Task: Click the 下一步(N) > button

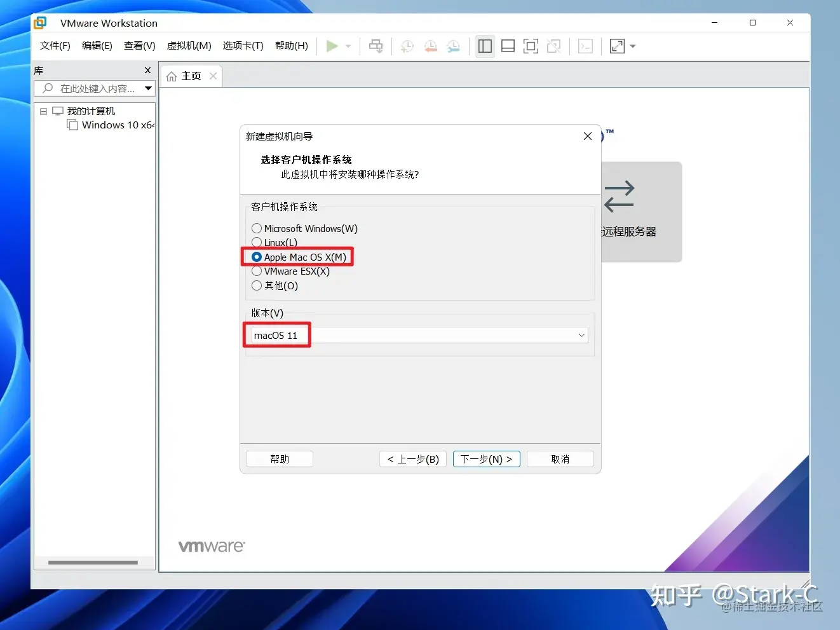Action: click(487, 459)
